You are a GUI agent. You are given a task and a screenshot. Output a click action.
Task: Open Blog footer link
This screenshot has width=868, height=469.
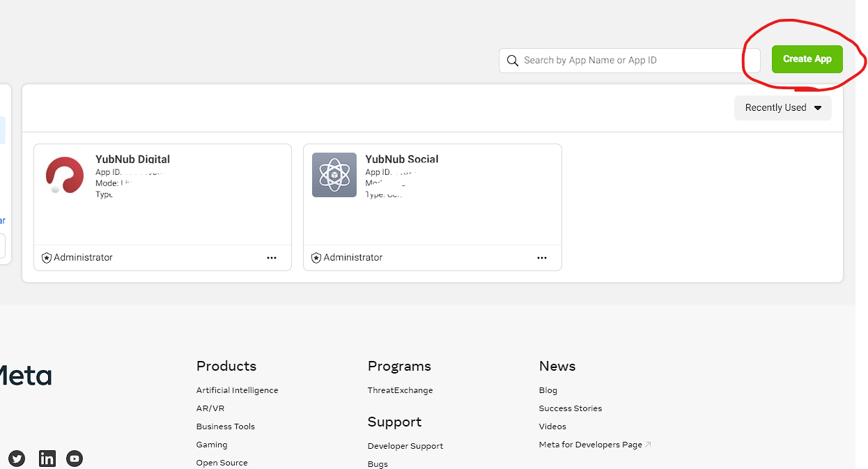[x=548, y=390]
